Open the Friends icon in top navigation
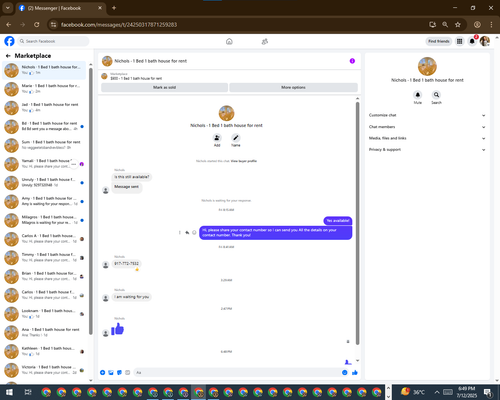The width and height of the screenshot is (500, 400). point(265,41)
